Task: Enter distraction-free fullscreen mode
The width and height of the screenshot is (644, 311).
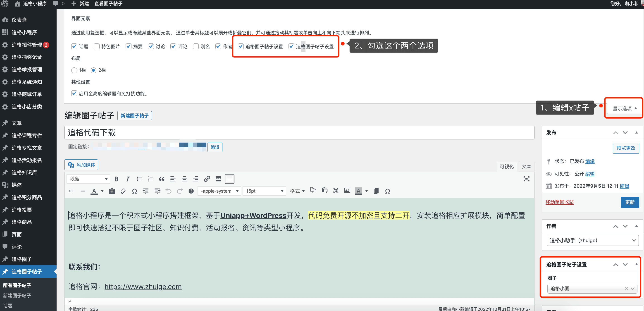Action: point(527,179)
